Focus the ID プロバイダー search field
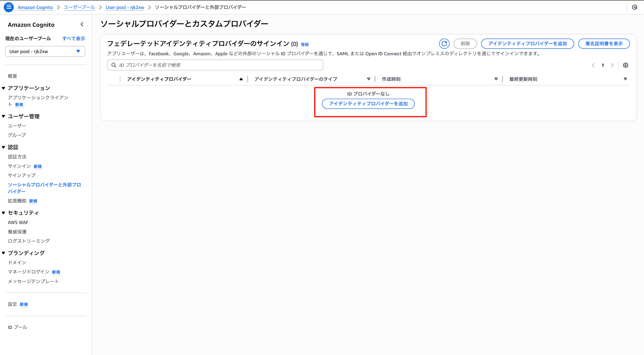The width and height of the screenshot is (644, 355). click(215, 65)
